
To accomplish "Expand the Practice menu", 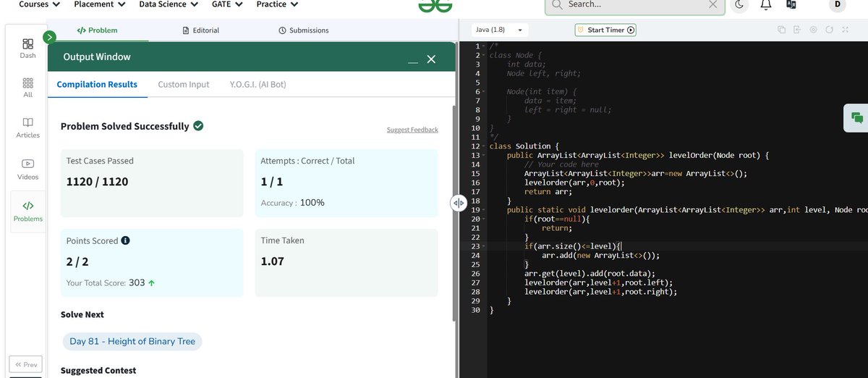I will click(x=277, y=4).
